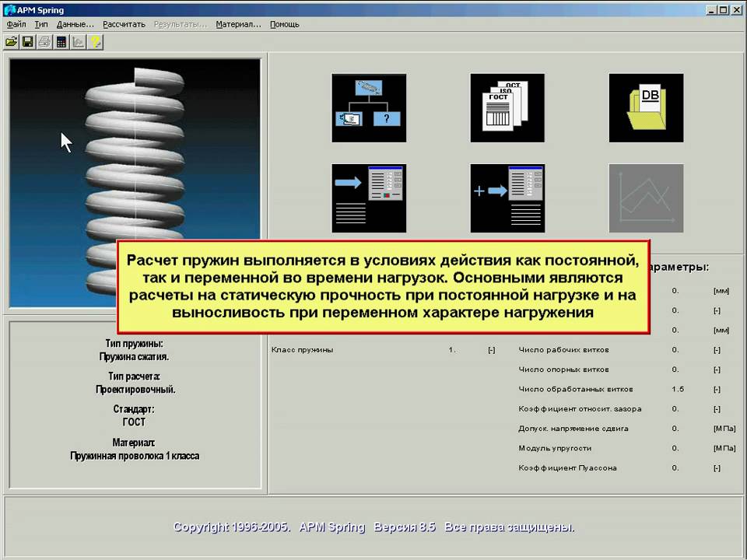747x560 pixels.
Task: Open the Файл menu
Action: point(16,24)
